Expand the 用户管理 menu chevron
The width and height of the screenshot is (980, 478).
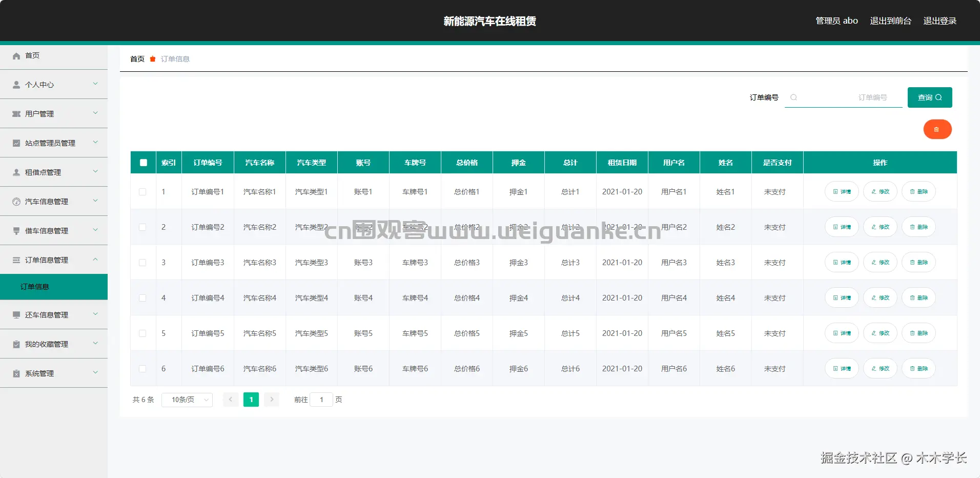click(x=95, y=113)
